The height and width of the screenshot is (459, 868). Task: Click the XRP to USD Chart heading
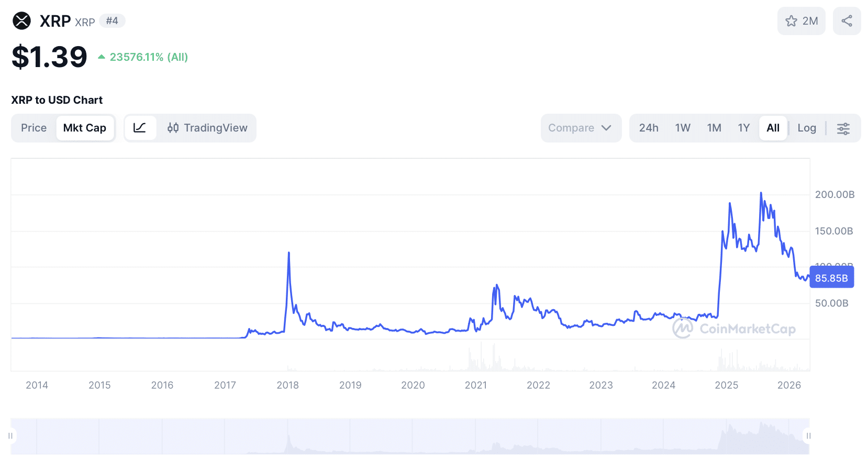coord(57,100)
